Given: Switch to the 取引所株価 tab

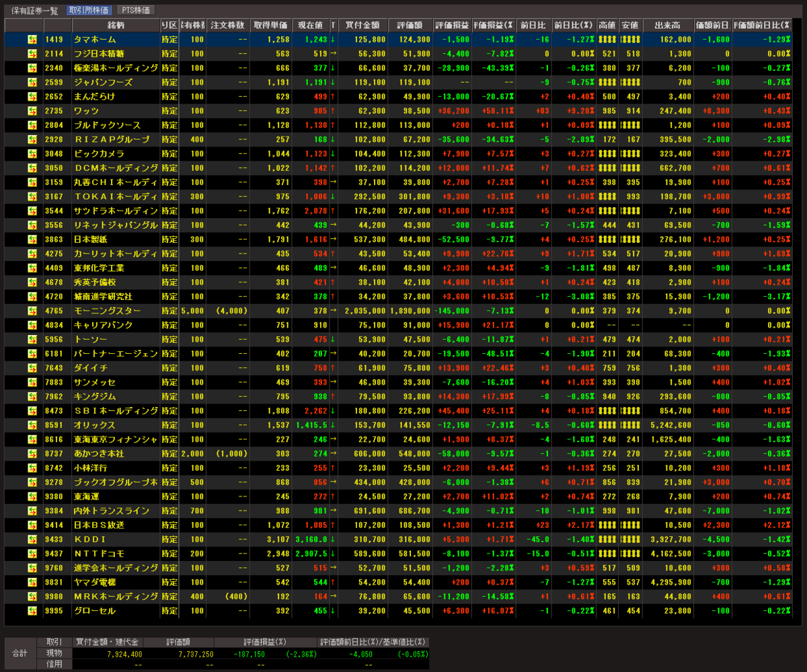Looking at the screenshot, I should point(89,11).
